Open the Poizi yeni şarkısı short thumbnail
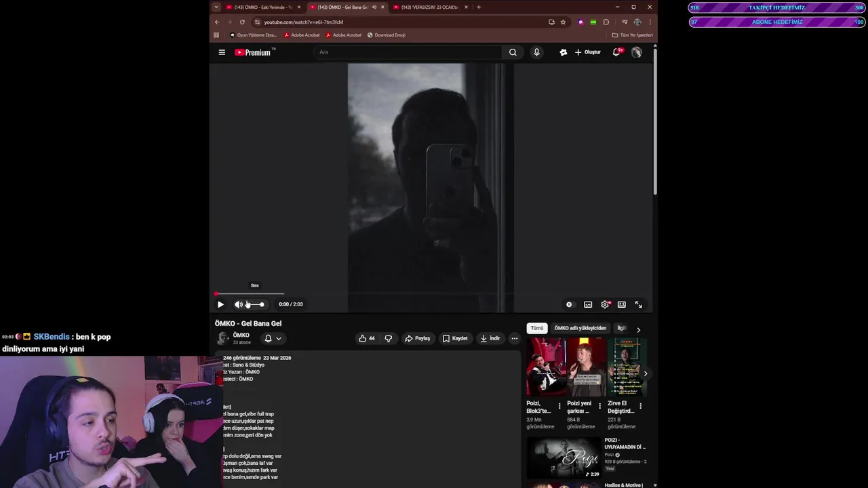 587,367
